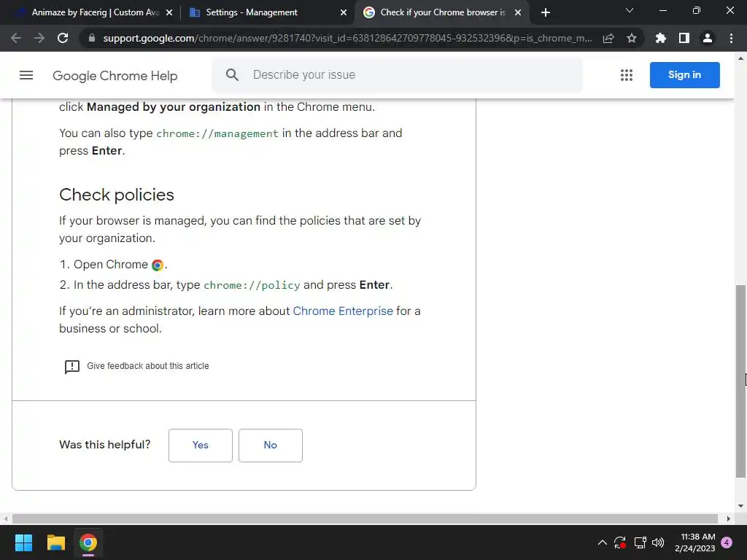This screenshot has width=747, height=560.
Task: Select the Check if your Chrome browser tab
Action: (x=442, y=12)
